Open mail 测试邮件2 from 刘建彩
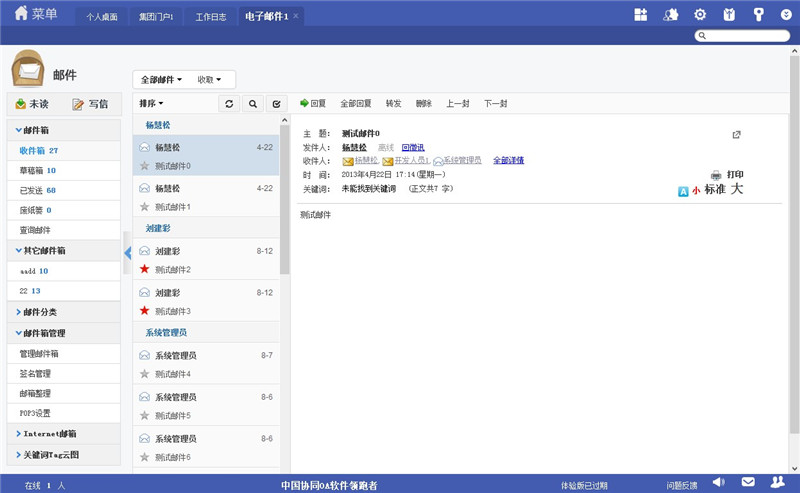Viewport: 800px width, 493px height. tap(206, 259)
